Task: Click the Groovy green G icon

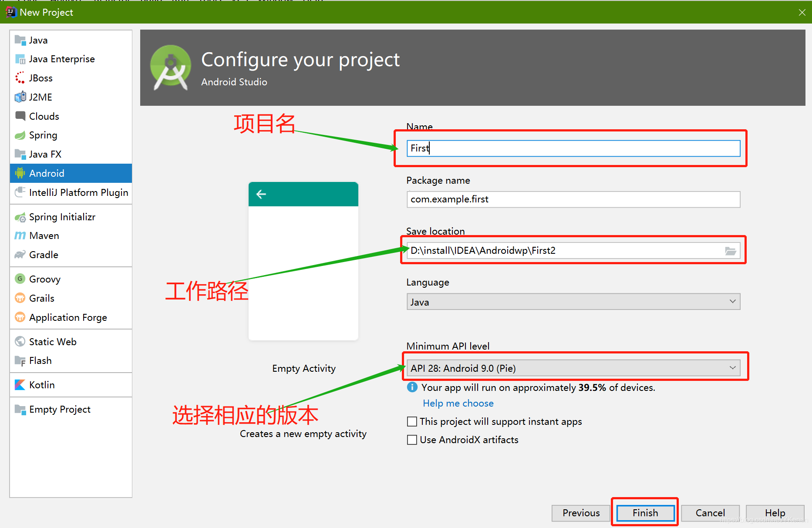Action: (20, 279)
